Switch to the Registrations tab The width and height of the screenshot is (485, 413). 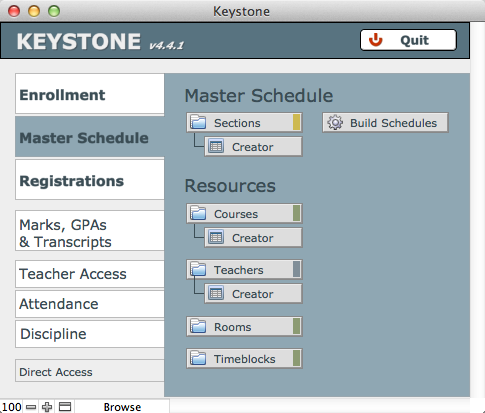click(90, 180)
